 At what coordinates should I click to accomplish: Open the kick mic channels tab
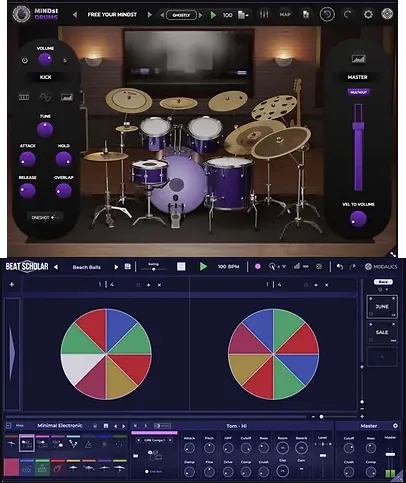(x=24, y=97)
